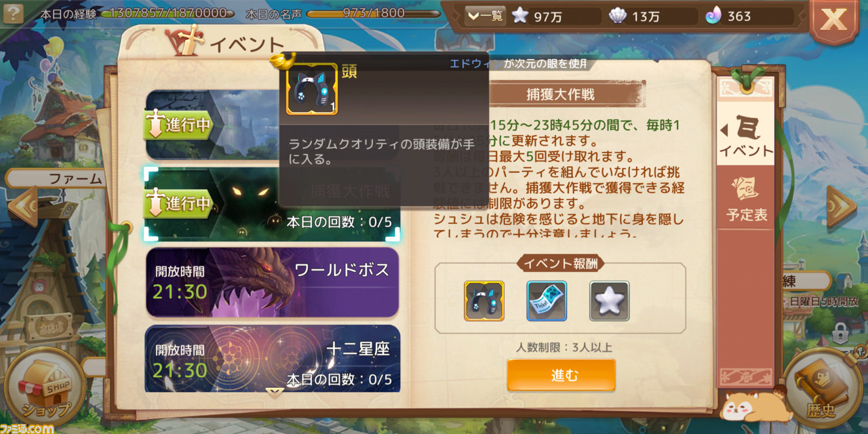The image size is (868, 434).
Task: Expand event list with down arrow
Action: [274, 392]
